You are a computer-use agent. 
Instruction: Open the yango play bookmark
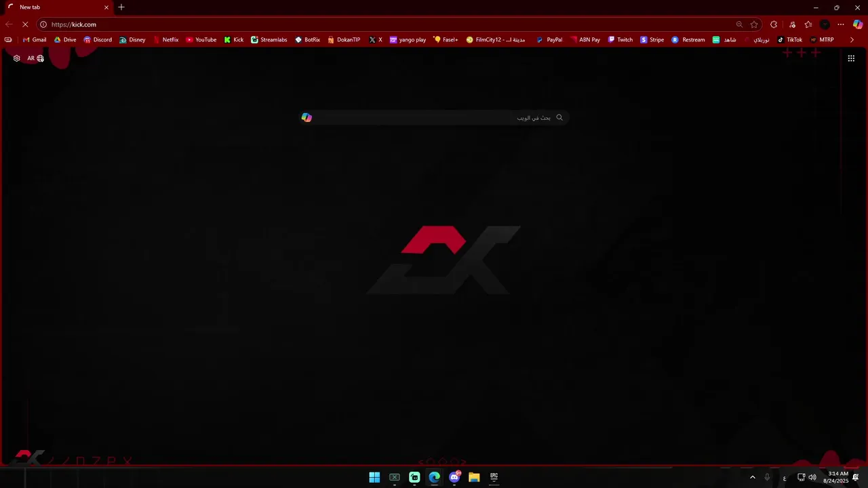coord(408,40)
